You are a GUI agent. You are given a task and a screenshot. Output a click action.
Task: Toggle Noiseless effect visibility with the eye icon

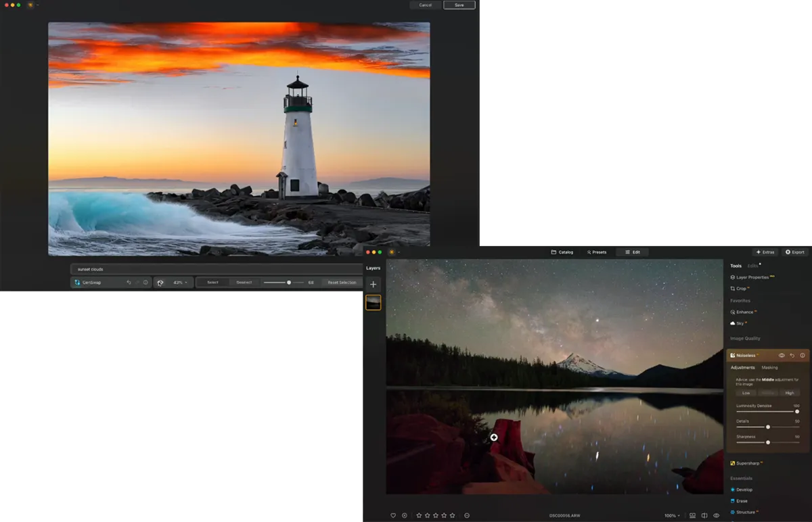pos(782,355)
